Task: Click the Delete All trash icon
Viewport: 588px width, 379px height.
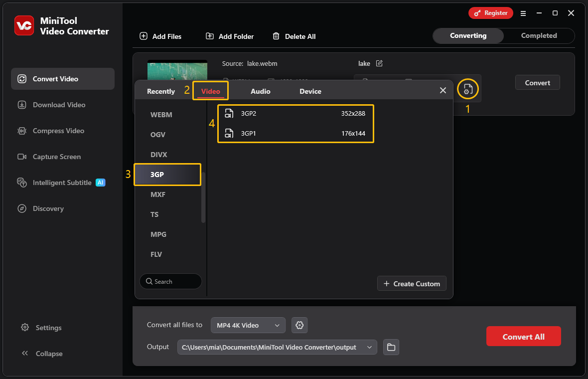Action: click(276, 36)
